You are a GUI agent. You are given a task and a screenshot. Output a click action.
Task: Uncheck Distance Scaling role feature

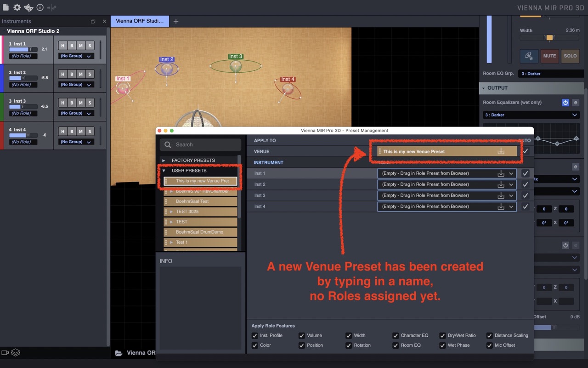[x=489, y=335]
